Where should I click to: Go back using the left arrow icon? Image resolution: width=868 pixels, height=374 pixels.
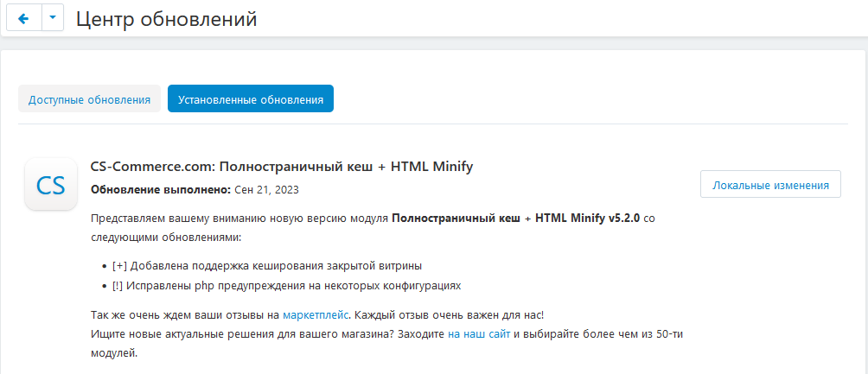(24, 18)
